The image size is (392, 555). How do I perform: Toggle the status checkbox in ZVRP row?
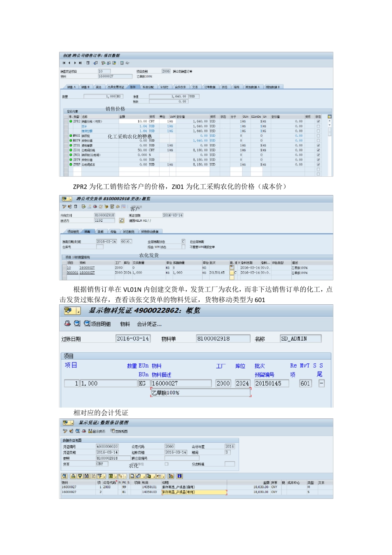[x=318, y=164]
